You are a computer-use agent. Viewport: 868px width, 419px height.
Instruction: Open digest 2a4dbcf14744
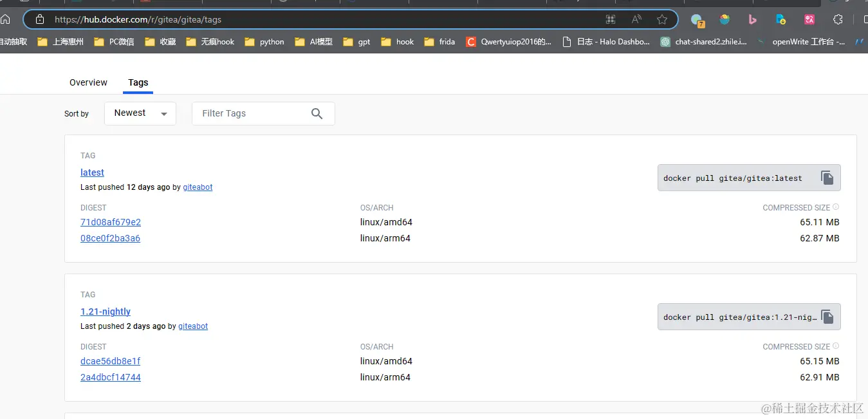[x=111, y=377]
